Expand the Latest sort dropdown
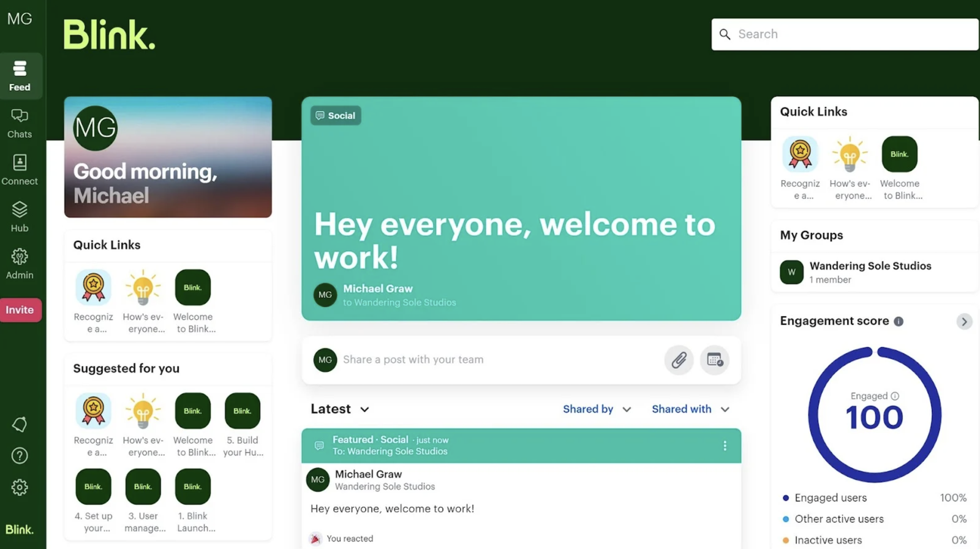This screenshot has height=549, width=980. (x=340, y=409)
